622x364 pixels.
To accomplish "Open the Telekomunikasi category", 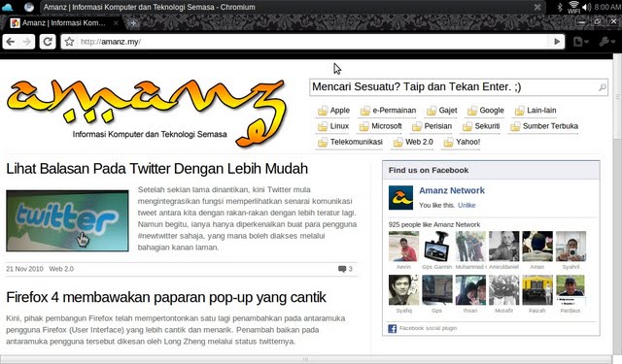I will [x=350, y=142].
